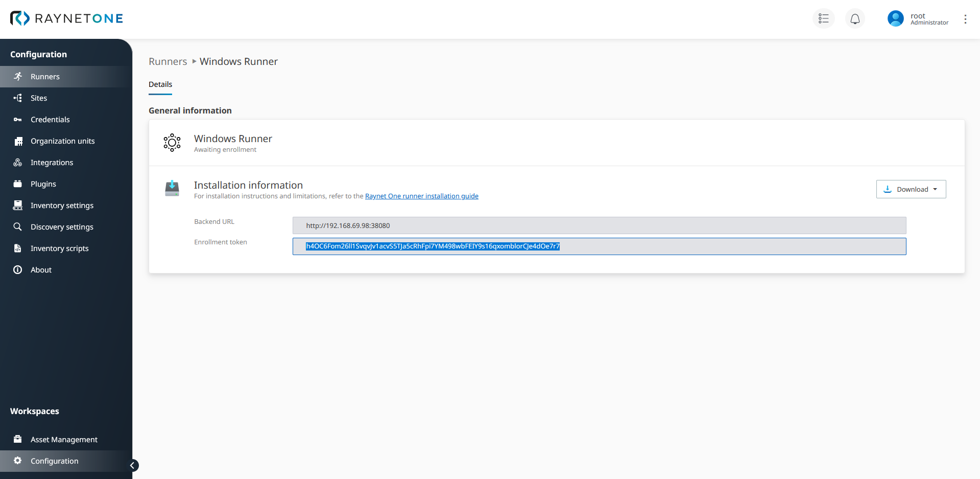
Task: Open the Raynet One runner installation guide
Action: [x=422, y=196]
